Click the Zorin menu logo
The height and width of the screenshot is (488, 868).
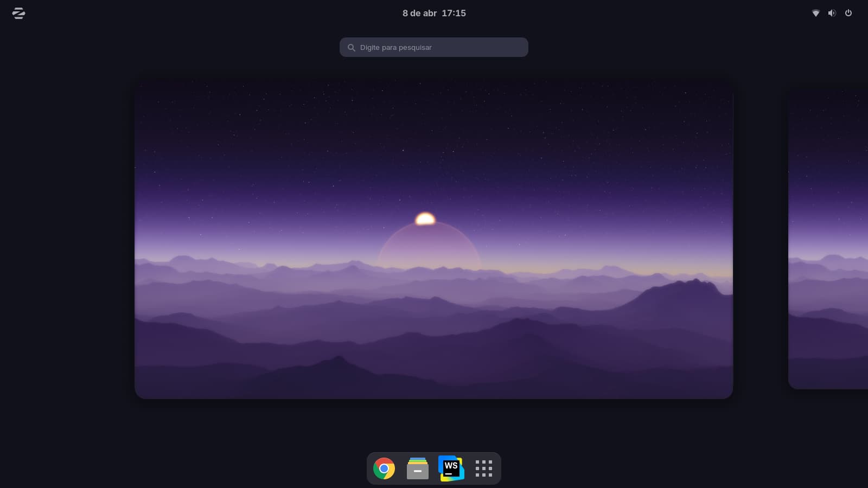(x=18, y=13)
